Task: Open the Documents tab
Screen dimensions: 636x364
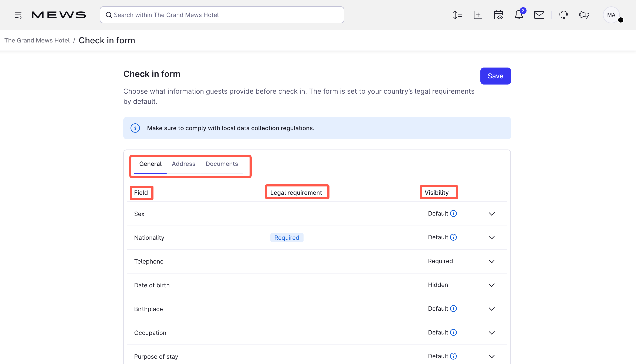Action: (222, 164)
